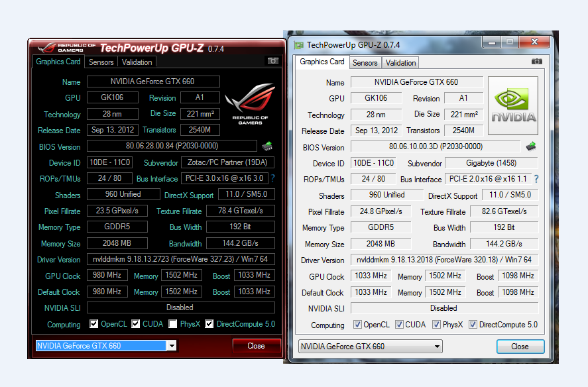588x387 pixels.
Task: Click the bus interface question mark in ROG window
Action: point(273,178)
